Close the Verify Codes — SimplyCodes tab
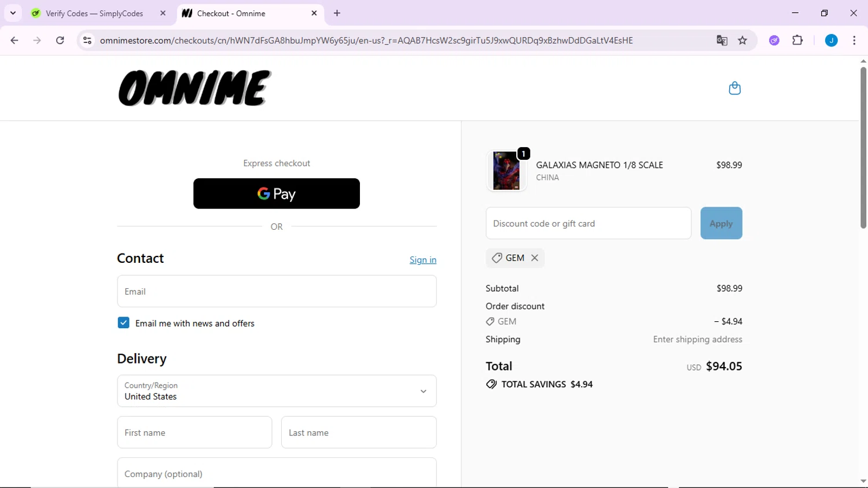Viewport: 868px width, 488px height. click(163, 13)
